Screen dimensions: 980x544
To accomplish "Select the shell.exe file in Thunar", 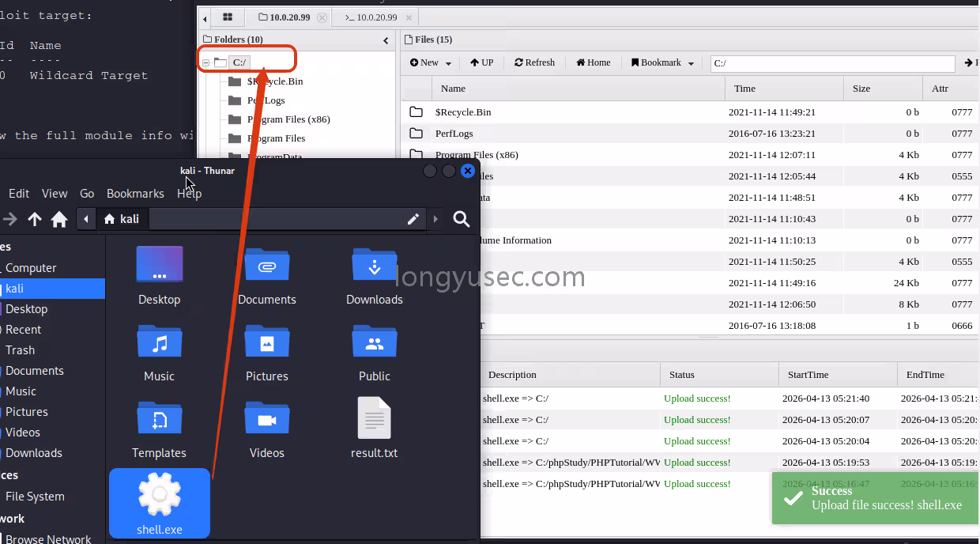I will click(x=160, y=503).
